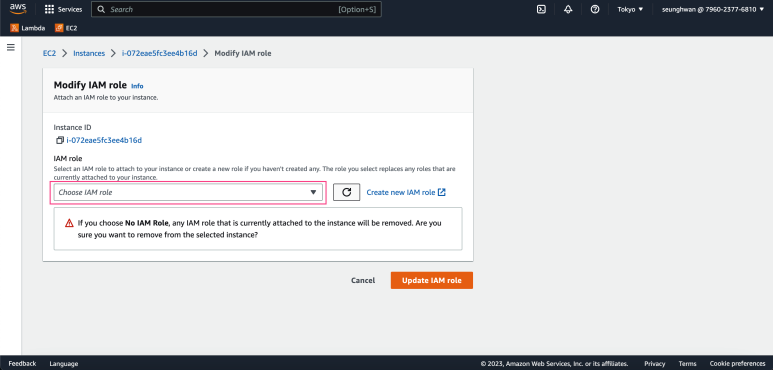This screenshot has width=773, height=370.
Task: Open the notifications bell
Action: (568, 9)
